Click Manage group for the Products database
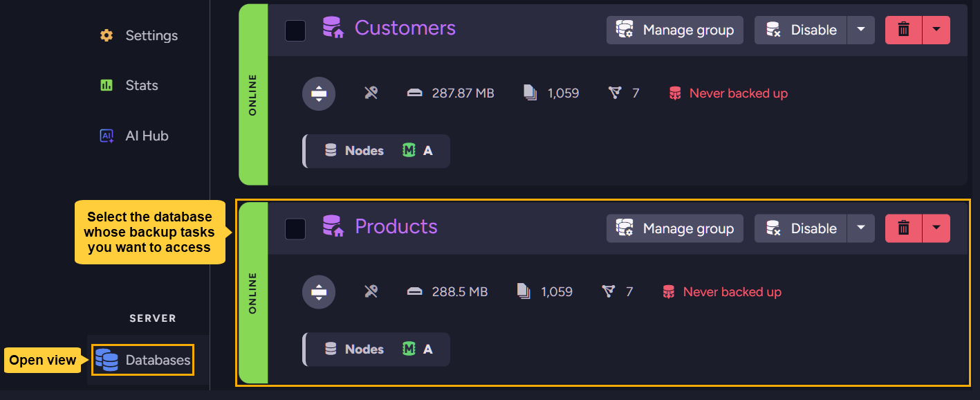980x400 pixels. click(674, 228)
